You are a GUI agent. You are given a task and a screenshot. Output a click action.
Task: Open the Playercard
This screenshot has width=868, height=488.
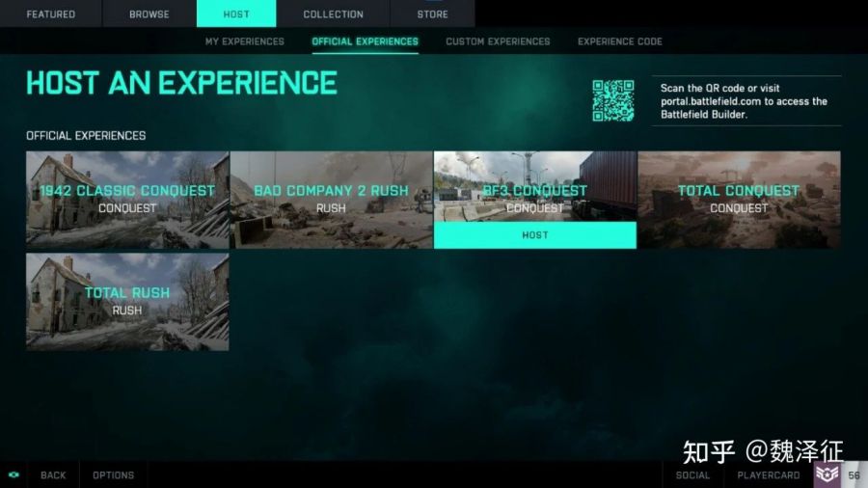[768, 474]
